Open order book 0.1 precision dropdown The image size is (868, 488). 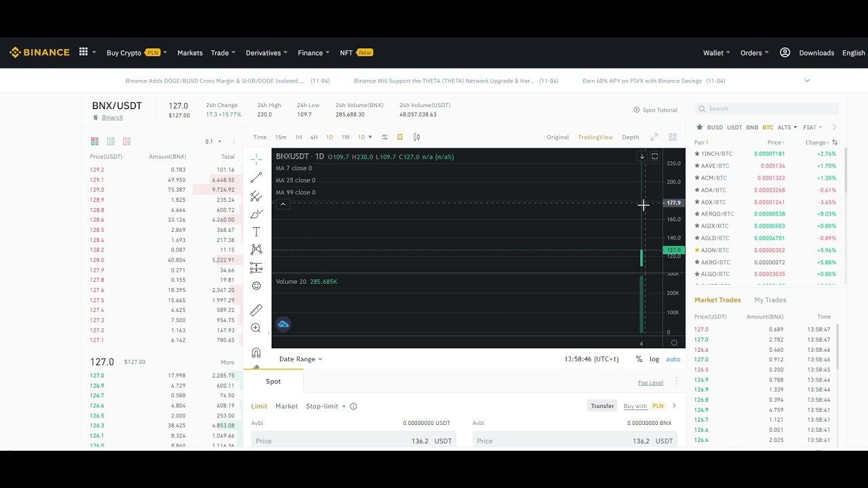pyautogui.click(x=214, y=142)
